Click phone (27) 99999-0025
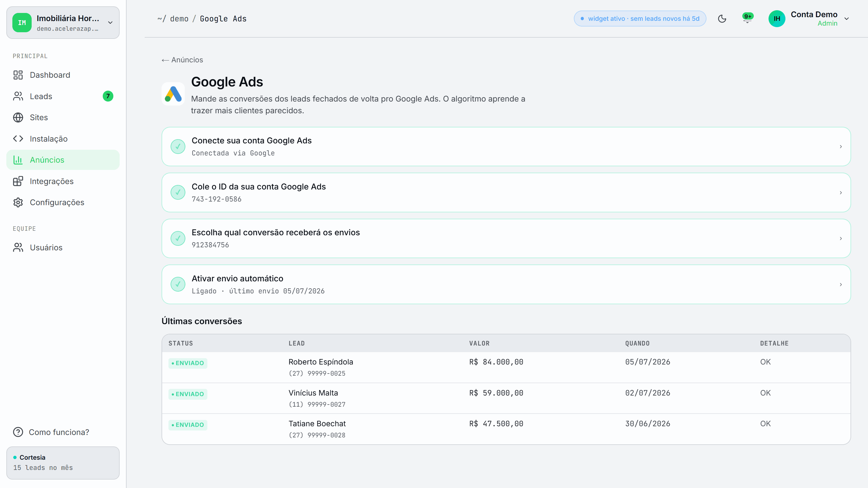The image size is (868, 488). 317,374
